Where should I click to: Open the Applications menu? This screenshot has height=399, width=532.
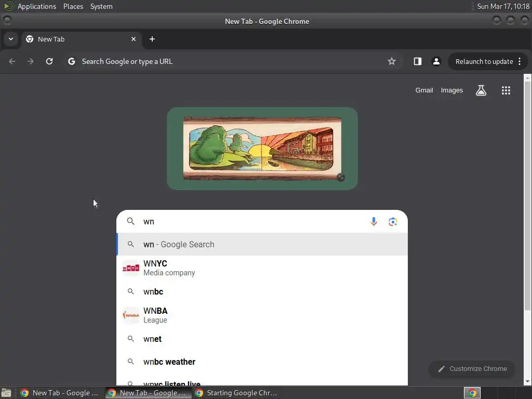[x=37, y=6]
